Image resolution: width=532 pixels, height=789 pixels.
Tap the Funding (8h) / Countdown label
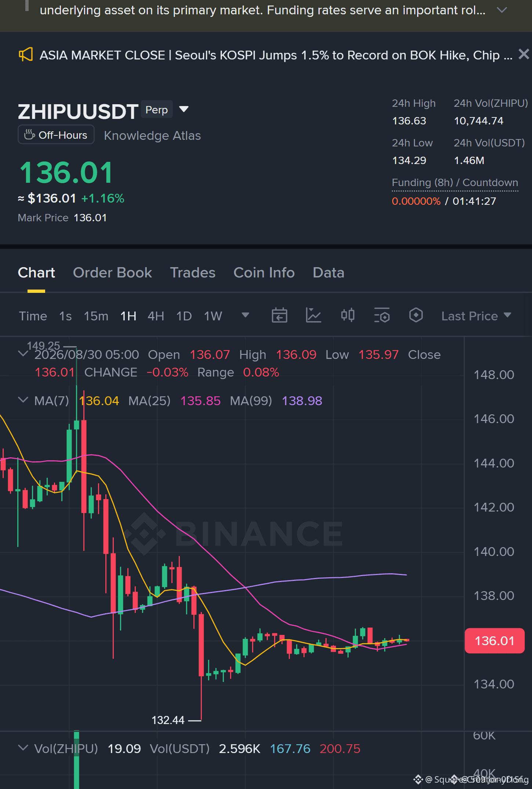(455, 182)
